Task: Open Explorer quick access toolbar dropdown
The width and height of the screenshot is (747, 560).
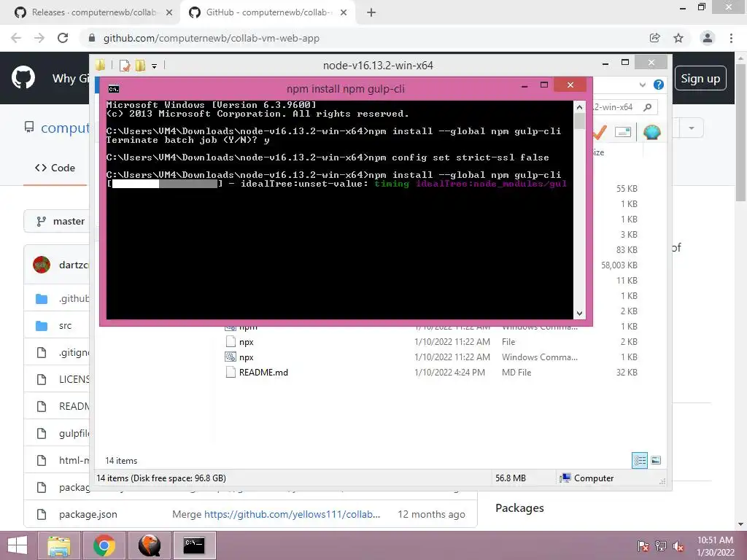Action: pyautogui.click(x=155, y=66)
